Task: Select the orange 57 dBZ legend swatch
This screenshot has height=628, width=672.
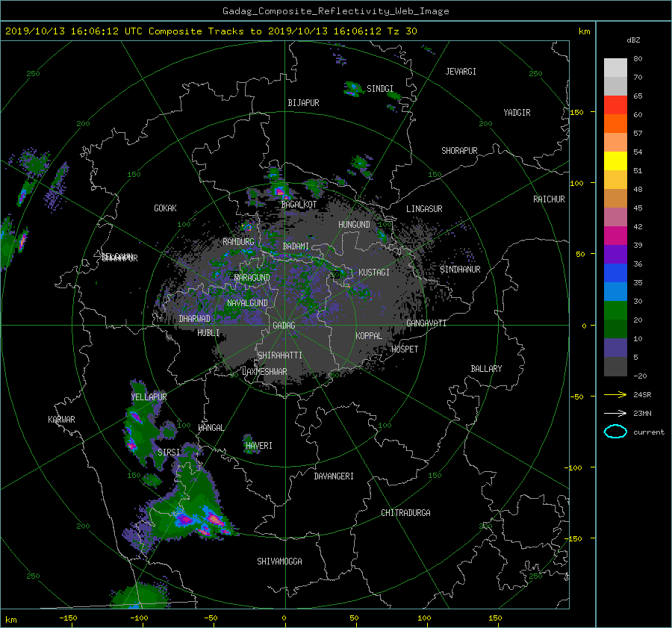Action: coord(615,123)
